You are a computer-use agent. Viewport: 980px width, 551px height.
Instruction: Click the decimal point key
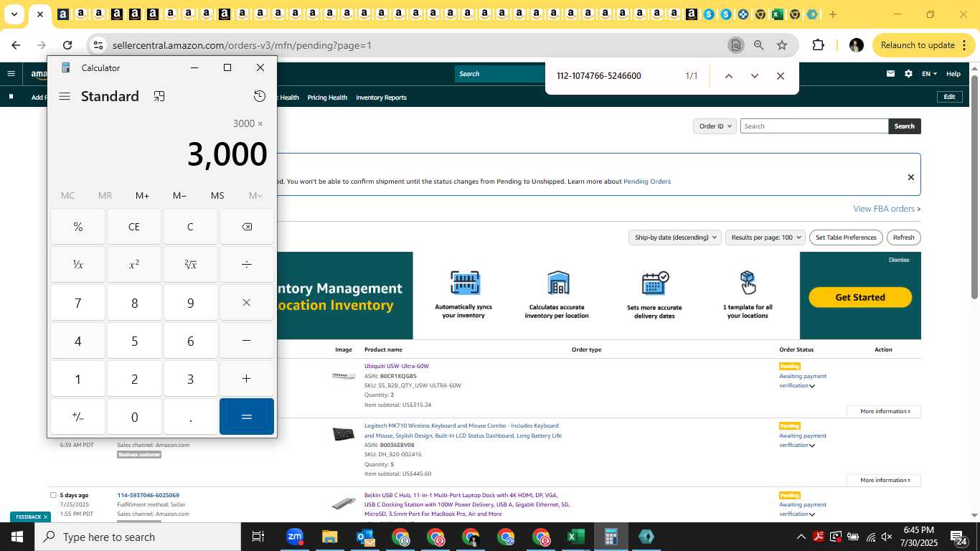click(190, 417)
